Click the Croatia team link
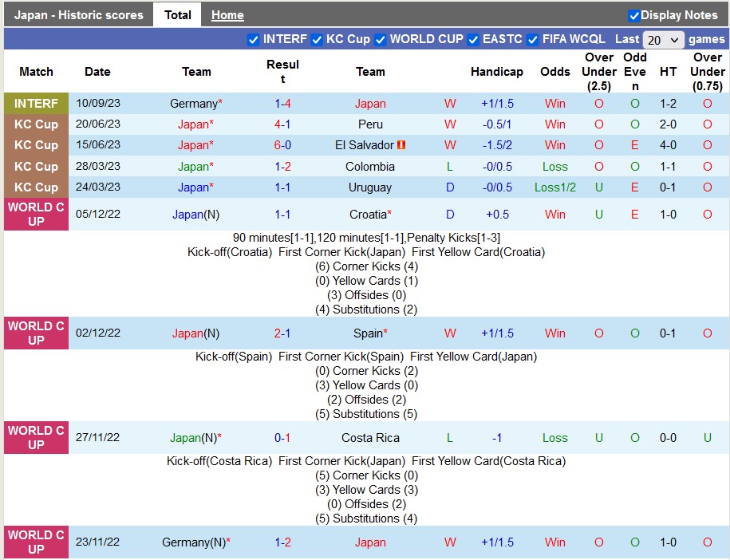The height and width of the screenshot is (560, 730). click(x=369, y=215)
